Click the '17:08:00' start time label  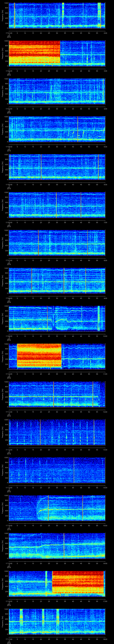(x=9, y=298)
